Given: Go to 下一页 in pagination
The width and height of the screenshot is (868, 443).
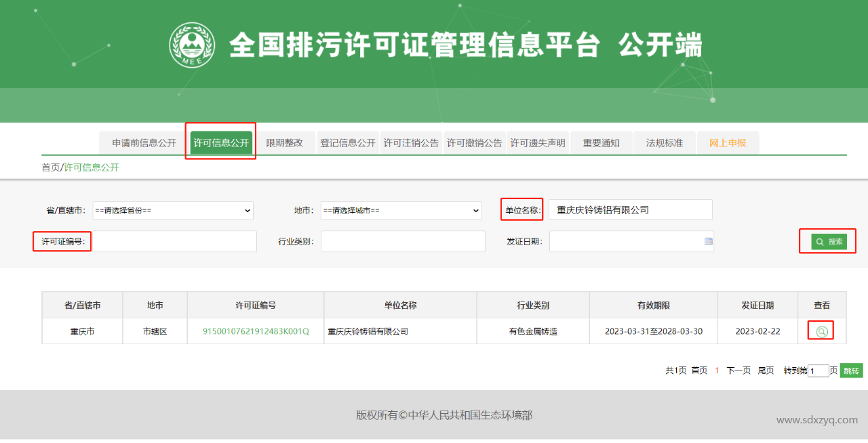Looking at the screenshot, I should [738, 371].
